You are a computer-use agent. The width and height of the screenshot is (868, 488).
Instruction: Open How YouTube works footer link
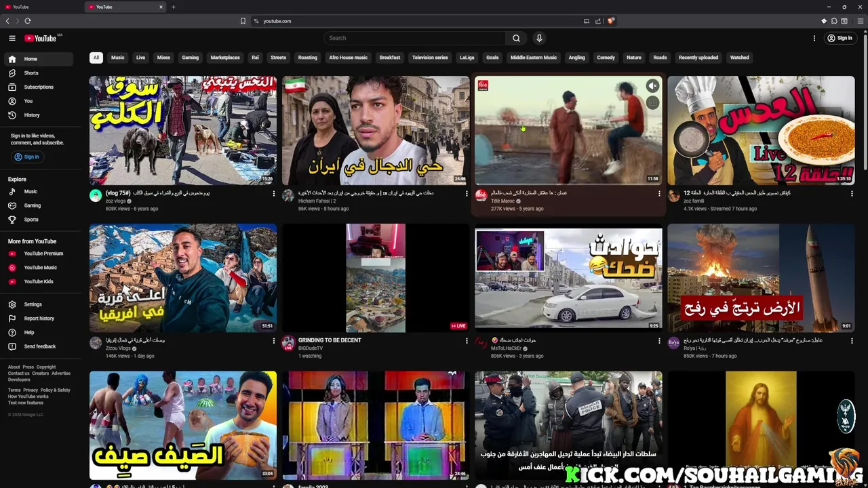[28, 396]
